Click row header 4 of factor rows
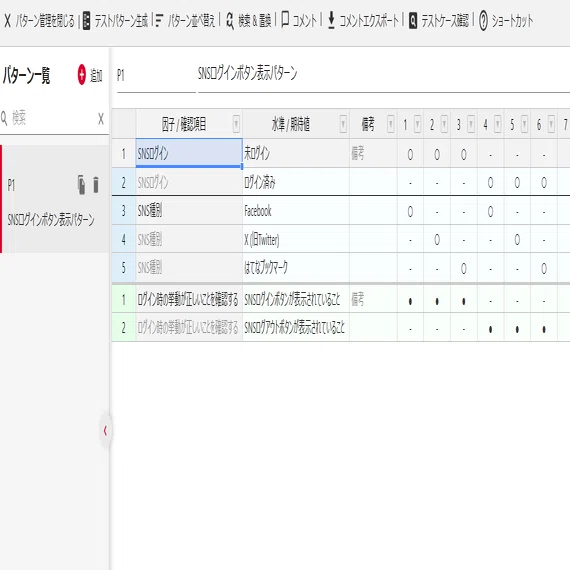 click(124, 239)
